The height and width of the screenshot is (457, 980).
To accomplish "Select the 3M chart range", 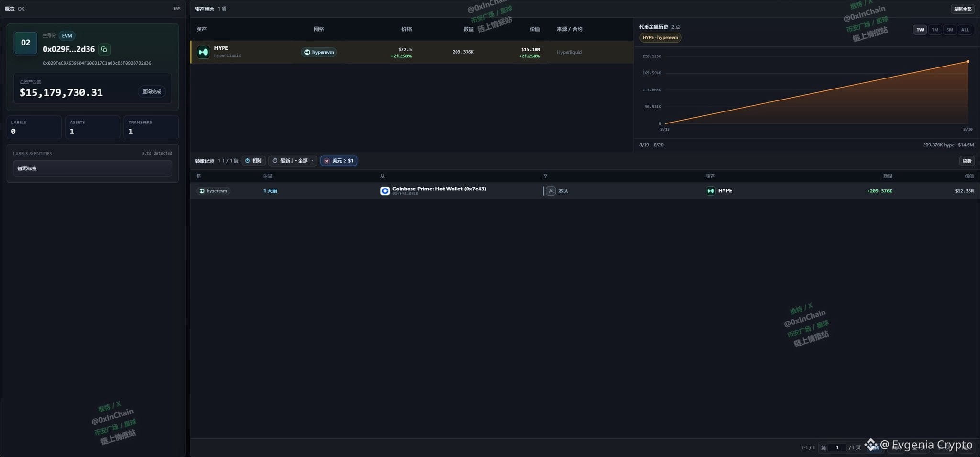I will click(x=949, y=30).
